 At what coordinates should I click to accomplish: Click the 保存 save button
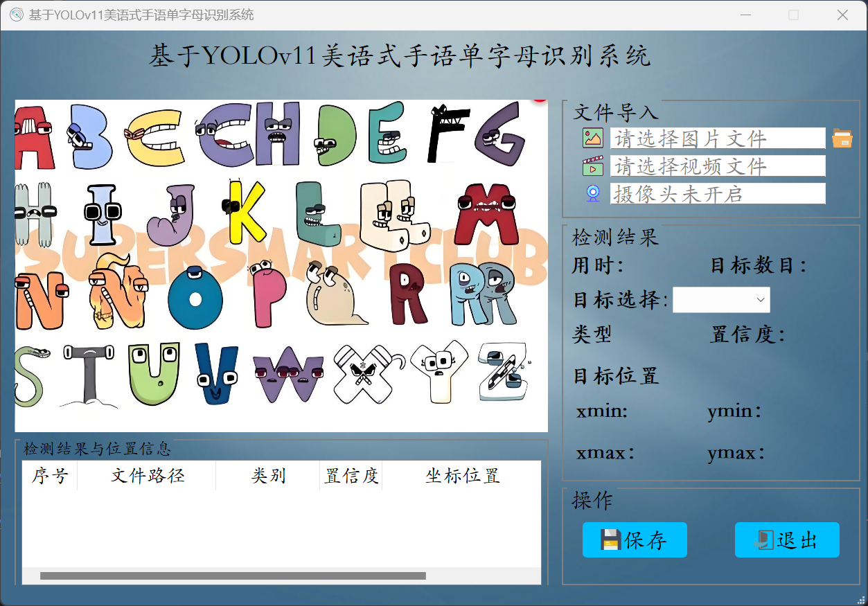[x=635, y=540]
